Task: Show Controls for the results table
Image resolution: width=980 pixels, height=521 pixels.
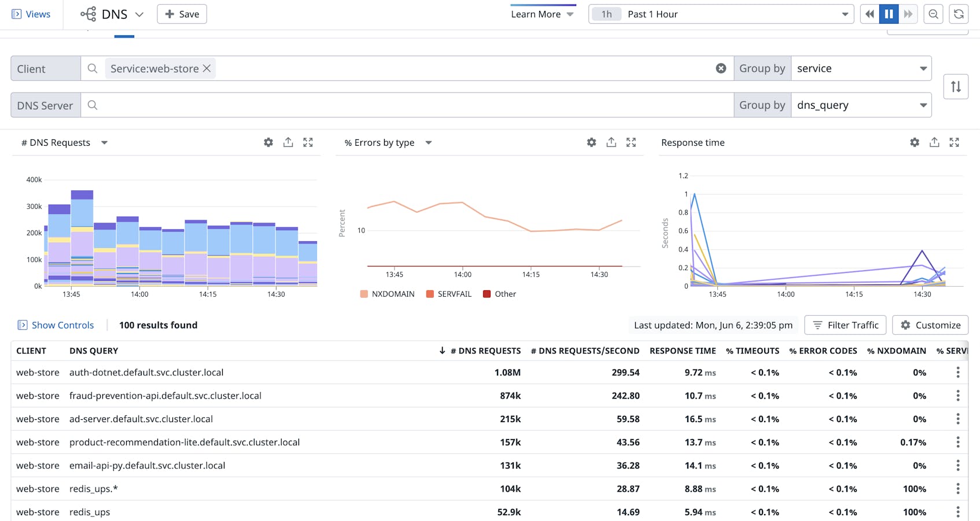Action: coord(56,325)
